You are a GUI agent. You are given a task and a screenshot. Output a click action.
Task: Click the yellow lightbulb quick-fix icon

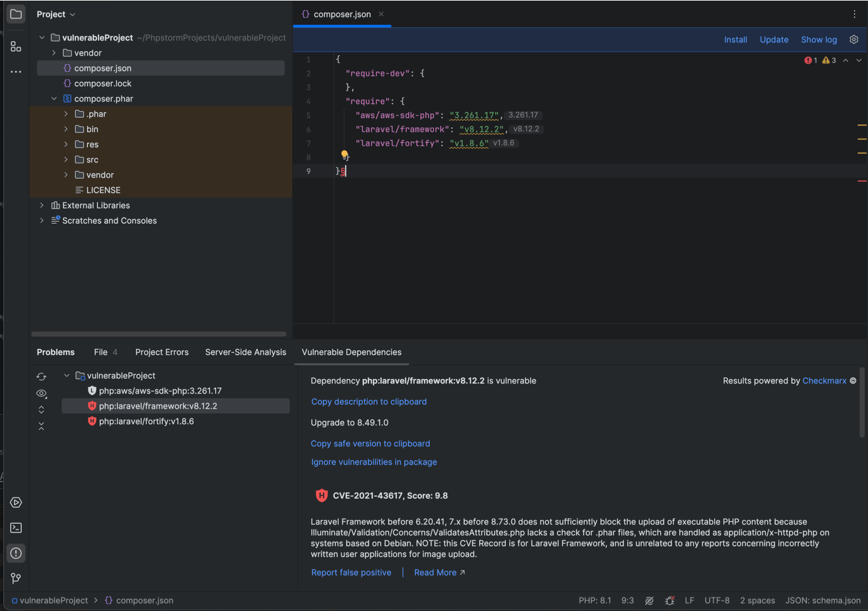tap(344, 154)
